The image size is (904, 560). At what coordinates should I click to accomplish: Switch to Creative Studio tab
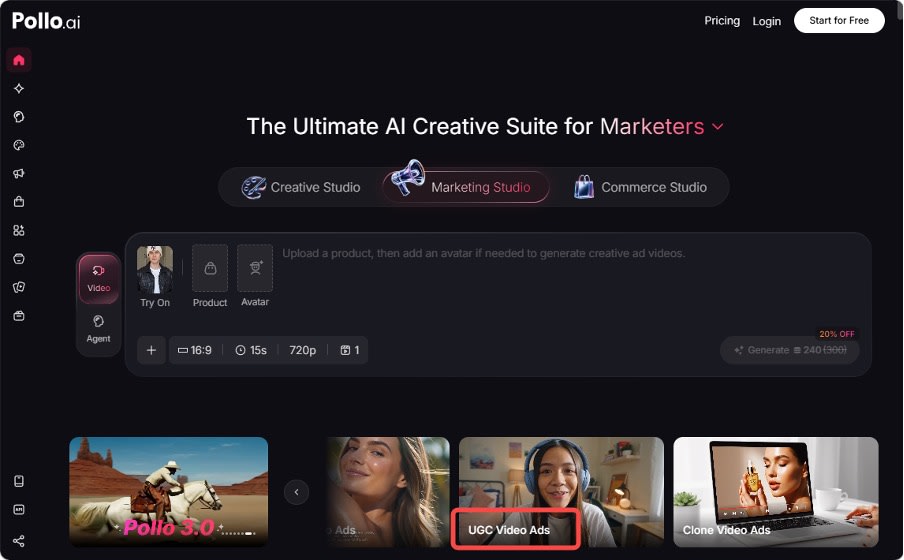tap(301, 187)
